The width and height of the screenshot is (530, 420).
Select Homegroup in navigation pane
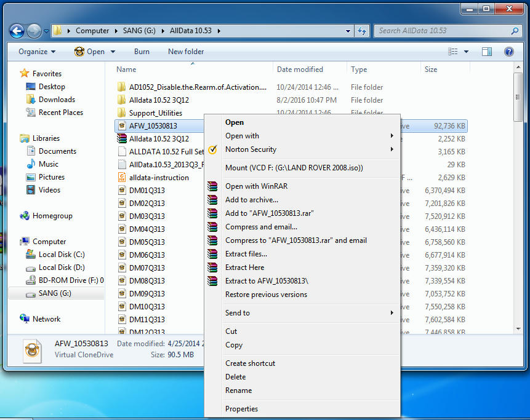pyautogui.click(x=52, y=216)
